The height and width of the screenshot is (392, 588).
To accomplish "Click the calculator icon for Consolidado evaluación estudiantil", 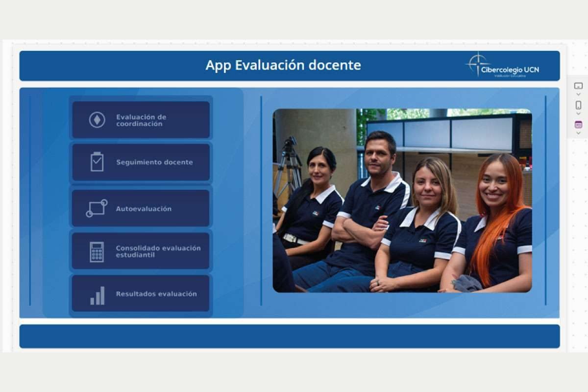I will coord(96,251).
